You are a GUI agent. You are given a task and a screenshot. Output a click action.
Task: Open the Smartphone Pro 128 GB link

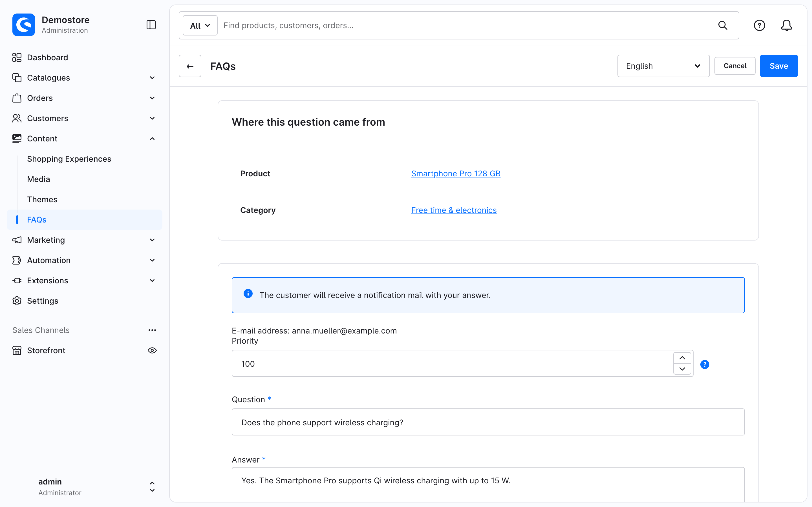click(x=456, y=173)
